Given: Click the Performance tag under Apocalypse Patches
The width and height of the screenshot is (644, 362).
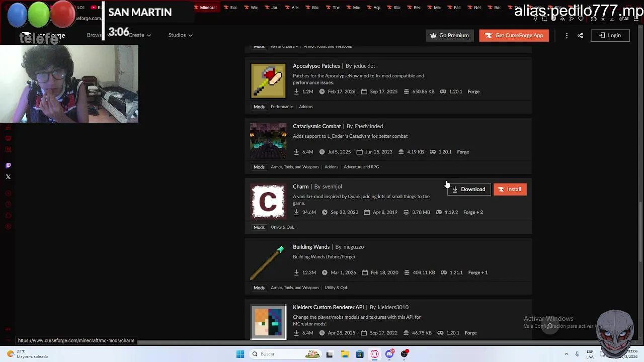Looking at the screenshot, I should coord(282,107).
